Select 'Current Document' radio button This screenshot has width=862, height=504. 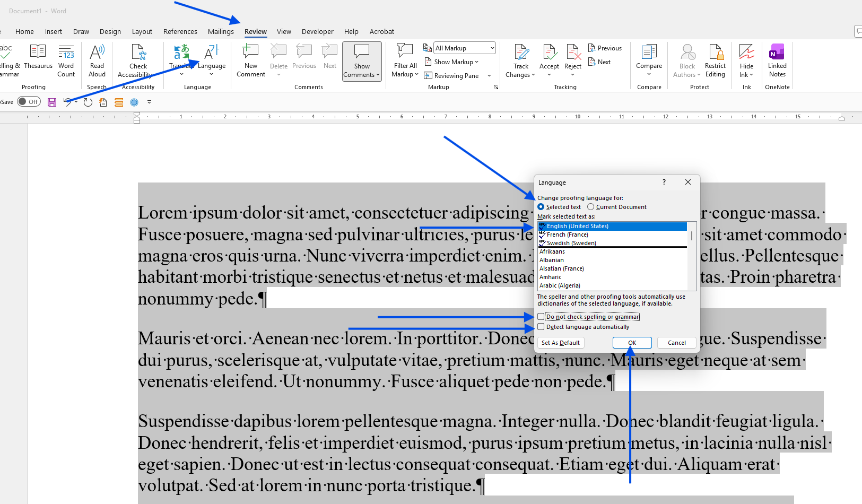(590, 207)
